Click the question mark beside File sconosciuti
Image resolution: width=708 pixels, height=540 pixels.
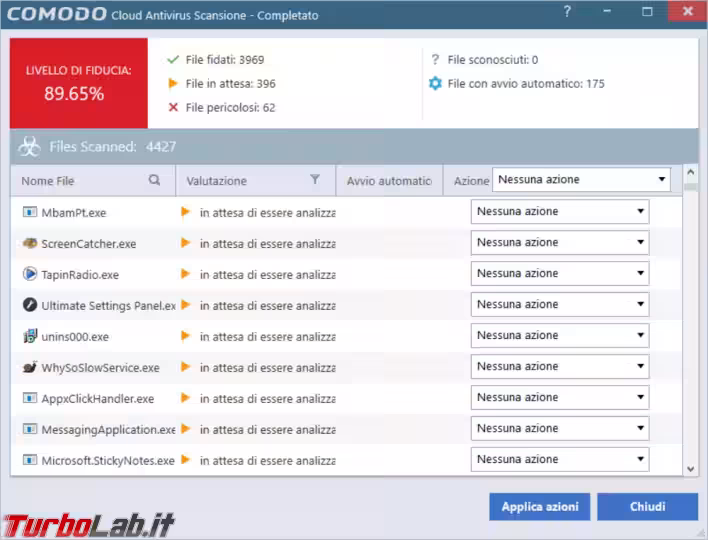[x=435, y=60]
